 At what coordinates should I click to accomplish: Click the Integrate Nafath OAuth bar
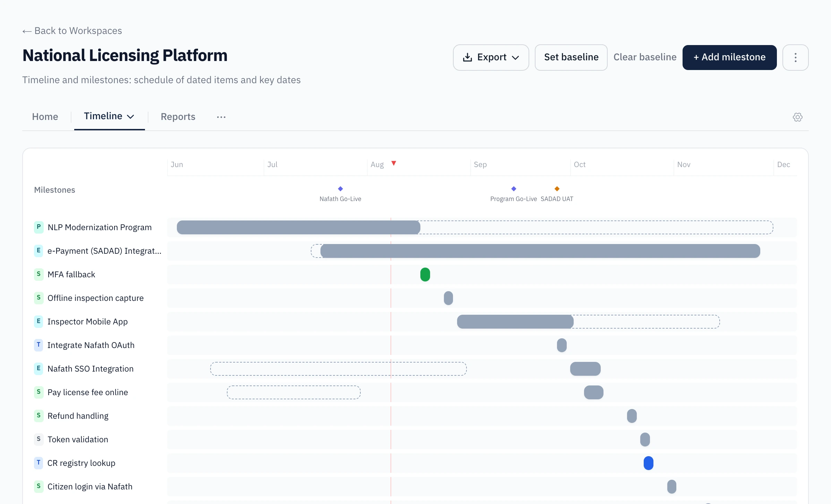562,345
